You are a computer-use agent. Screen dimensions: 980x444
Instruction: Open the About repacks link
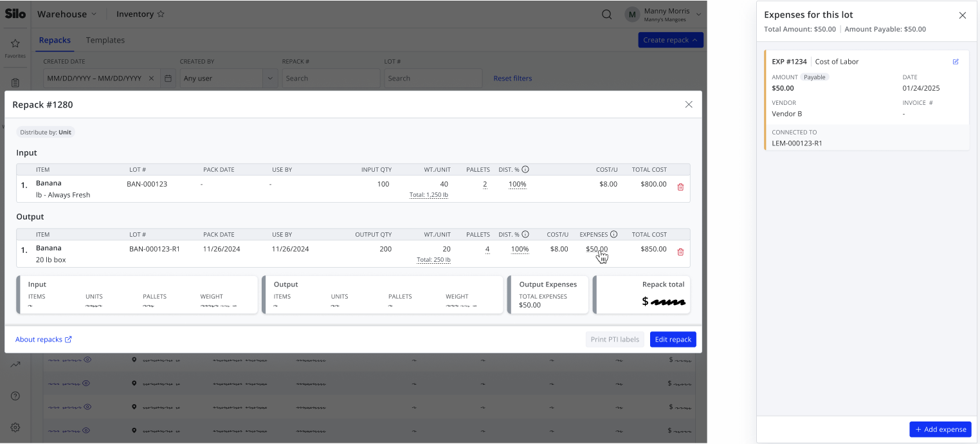click(x=44, y=339)
